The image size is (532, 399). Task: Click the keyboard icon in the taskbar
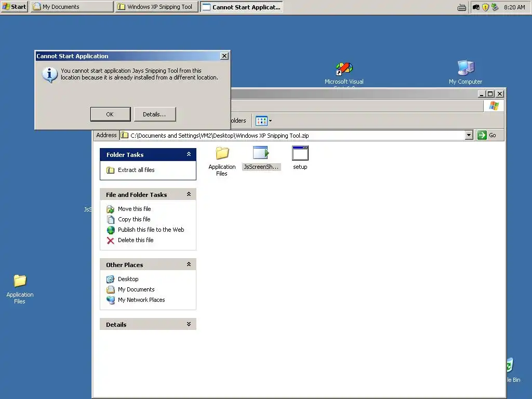click(462, 7)
